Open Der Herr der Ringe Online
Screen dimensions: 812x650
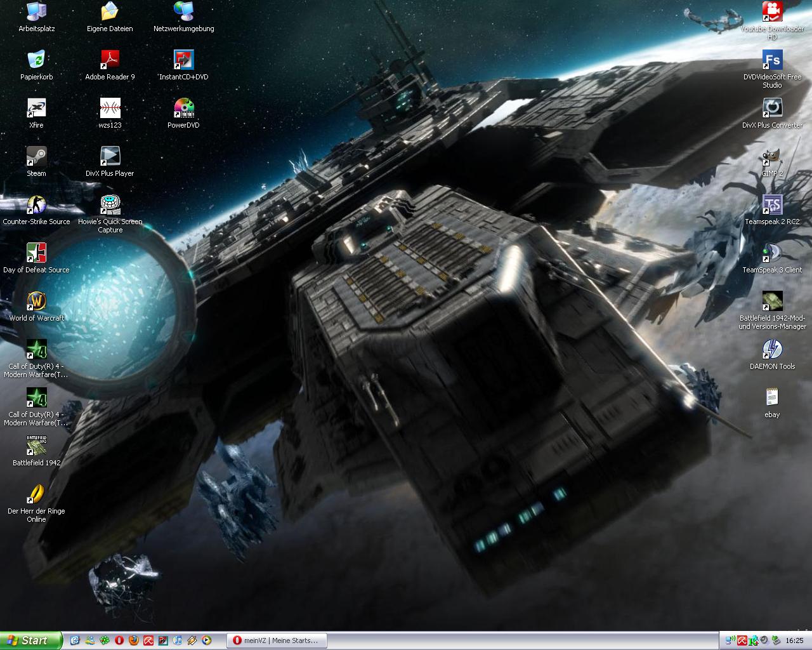[36, 494]
